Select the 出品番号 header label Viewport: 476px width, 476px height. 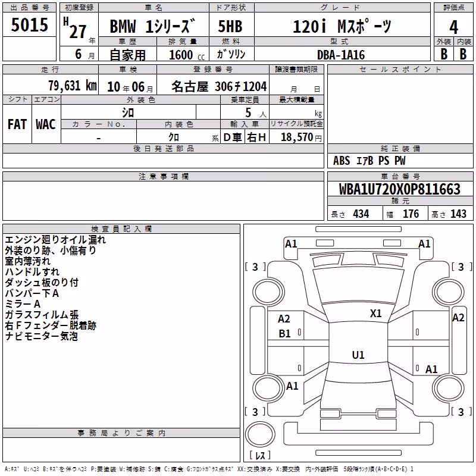[29, 8]
